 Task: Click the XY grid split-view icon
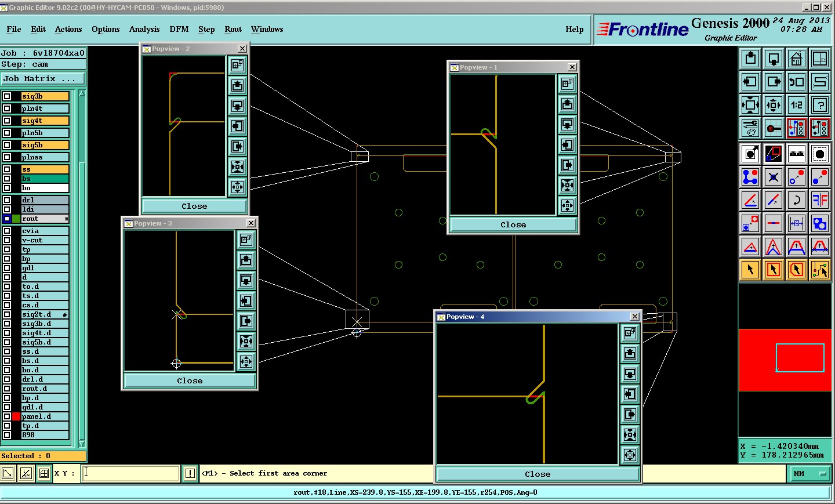(820, 59)
